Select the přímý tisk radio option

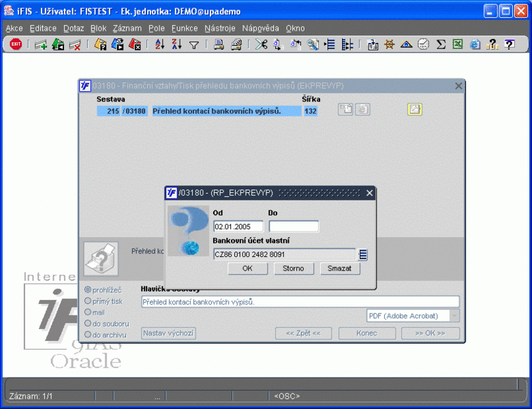coord(88,301)
